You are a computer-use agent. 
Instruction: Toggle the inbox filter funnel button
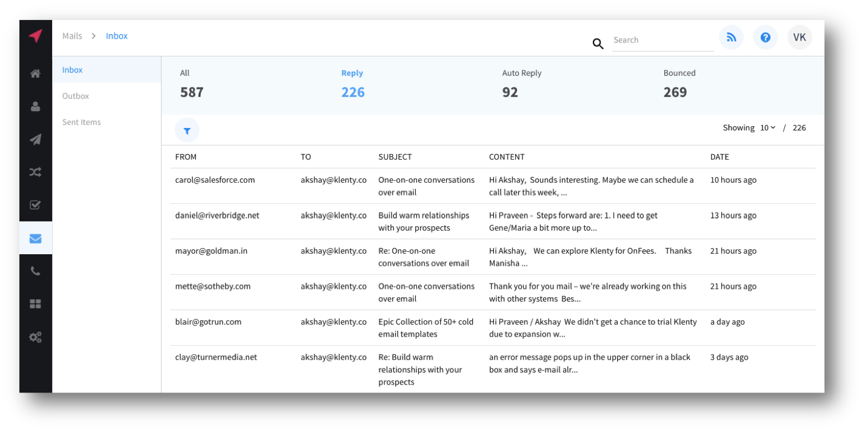(187, 130)
